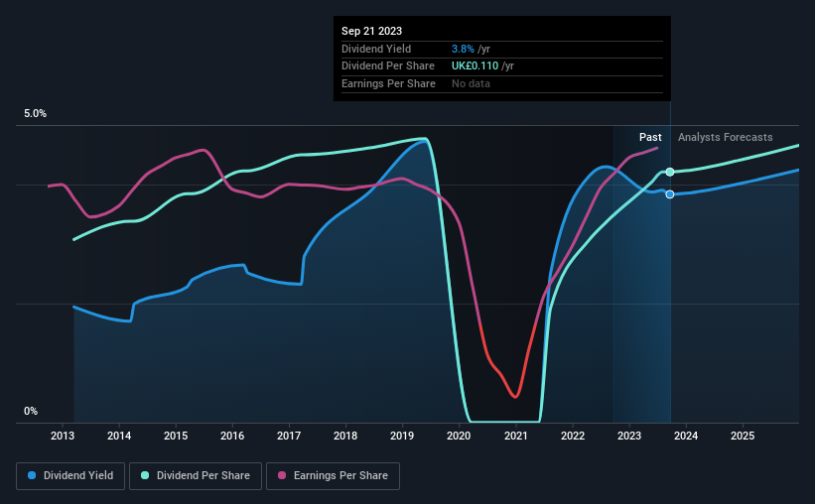Click the Past section label
This screenshot has width=815, height=504.
(x=650, y=137)
